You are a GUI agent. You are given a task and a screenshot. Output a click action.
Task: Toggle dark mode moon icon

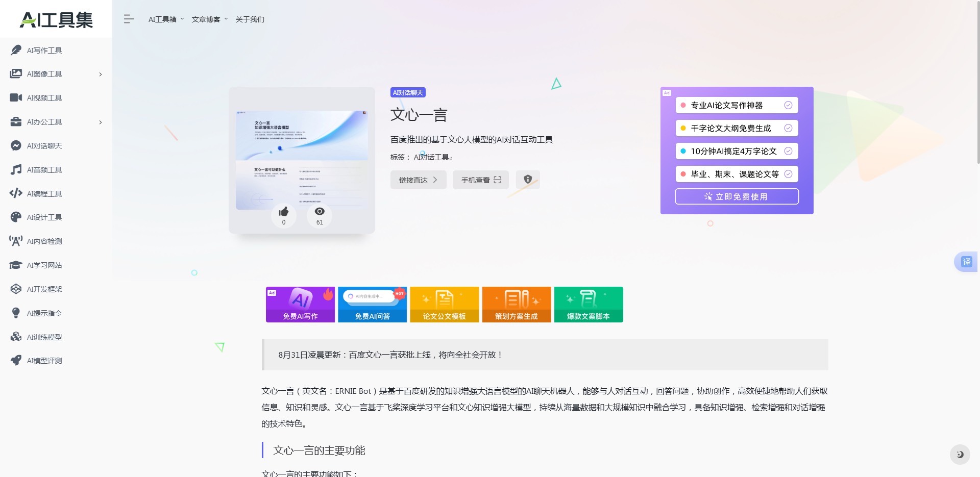[x=960, y=454]
